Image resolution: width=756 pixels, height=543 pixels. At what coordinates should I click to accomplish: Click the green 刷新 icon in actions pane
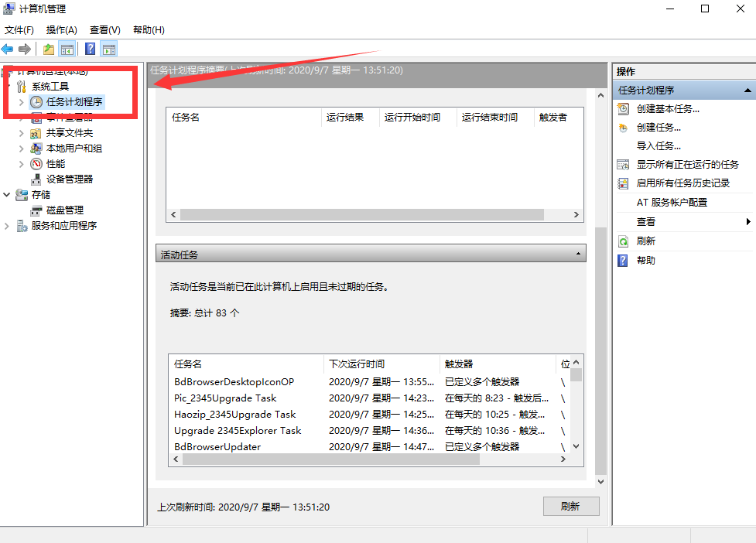623,241
